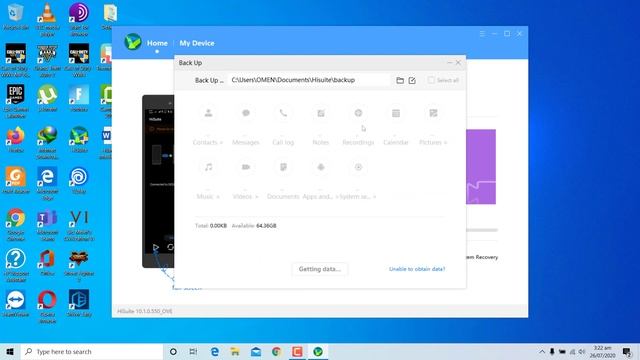Screen dimensions: 640x360
Task: Open the Microsoft Teams desktop shortcut
Action: point(47,224)
